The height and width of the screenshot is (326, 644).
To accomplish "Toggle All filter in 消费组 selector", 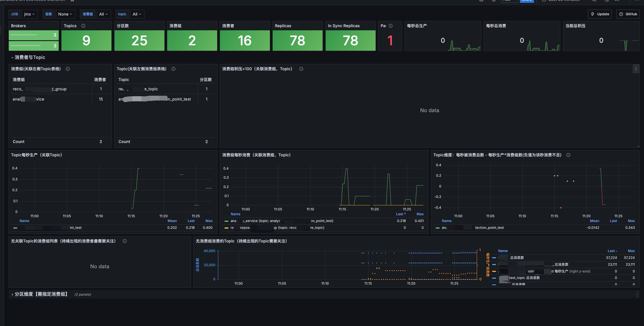I will click(x=103, y=14).
